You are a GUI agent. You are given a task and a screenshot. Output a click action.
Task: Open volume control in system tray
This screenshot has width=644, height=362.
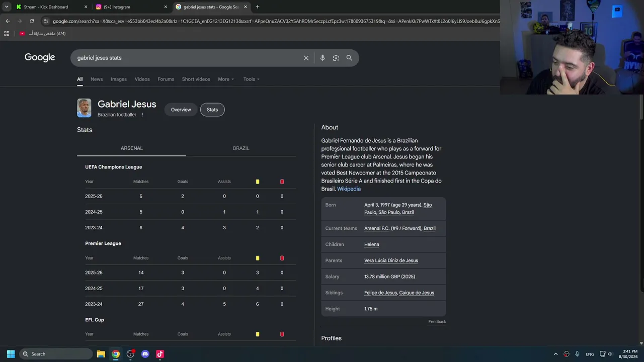click(610, 354)
